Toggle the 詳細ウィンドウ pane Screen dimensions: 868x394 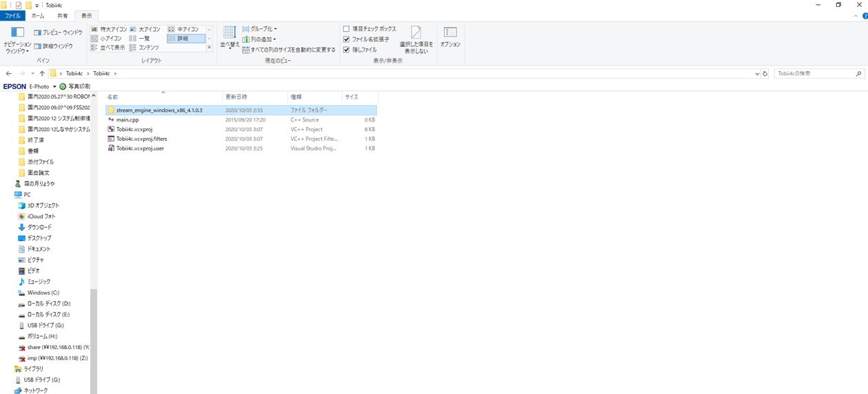53,46
